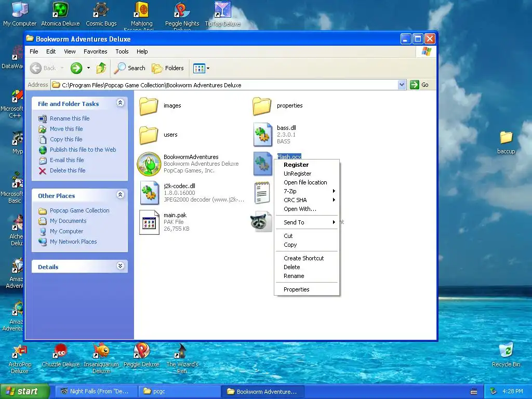
Task: Open the Tools menu
Action: tap(122, 51)
